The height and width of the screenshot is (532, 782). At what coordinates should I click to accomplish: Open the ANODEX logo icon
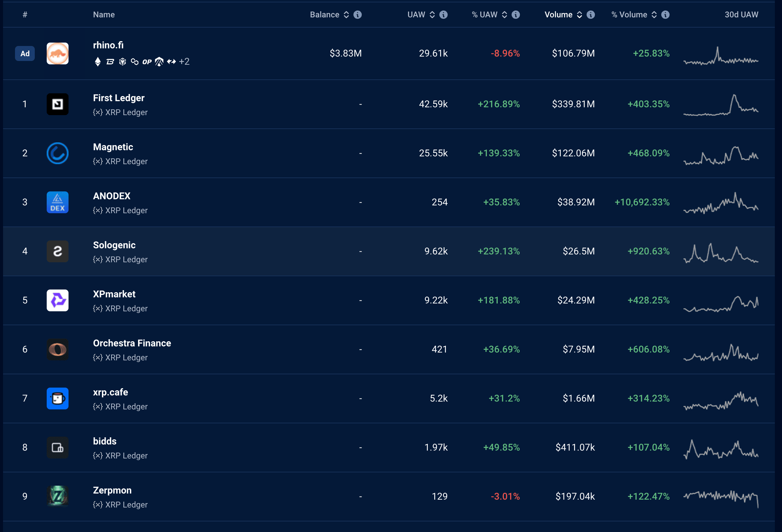[57, 202]
